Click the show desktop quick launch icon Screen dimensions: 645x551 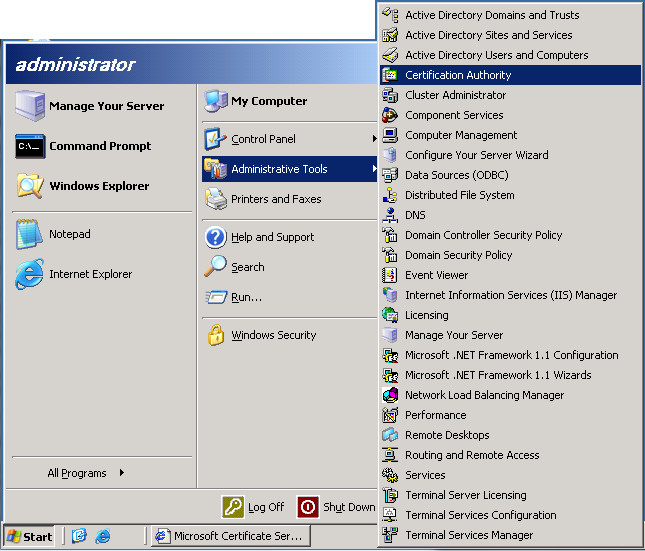[x=79, y=536]
